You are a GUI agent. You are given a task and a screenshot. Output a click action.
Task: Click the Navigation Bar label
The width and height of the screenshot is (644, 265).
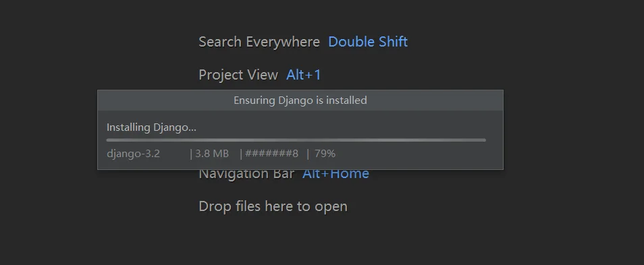pos(246,174)
